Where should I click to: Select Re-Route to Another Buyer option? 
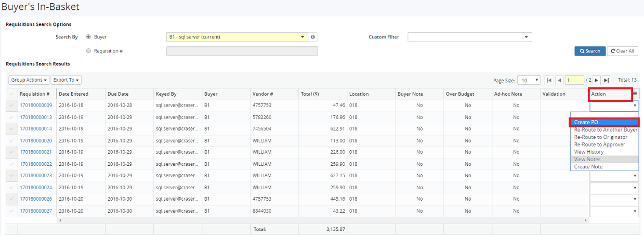click(x=606, y=130)
